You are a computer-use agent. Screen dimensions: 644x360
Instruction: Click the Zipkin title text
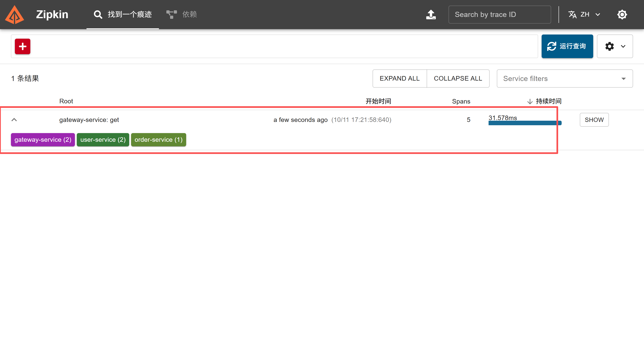(x=52, y=14)
